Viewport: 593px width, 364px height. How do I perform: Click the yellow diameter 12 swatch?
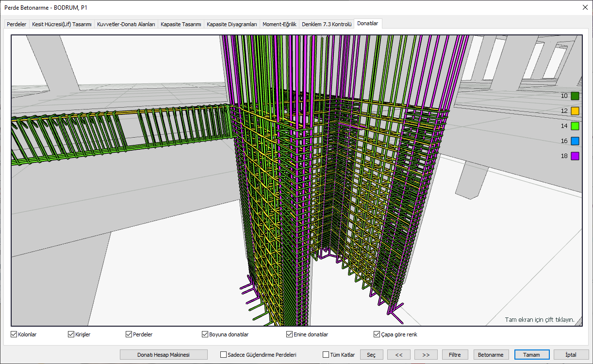click(575, 111)
